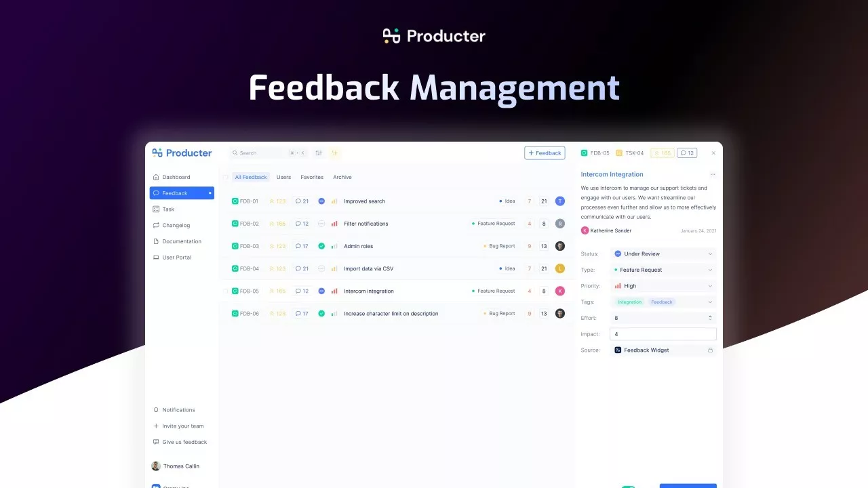Open the Changelog icon in sidebar
The height and width of the screenshot is (488, 868).
[156, 226]
